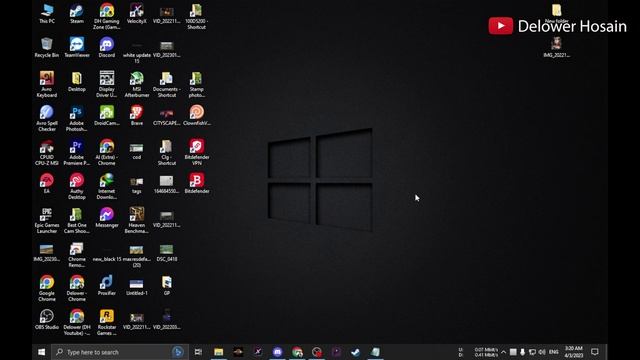Select the Documents - Shortcut folder
This screenshot has width=640, height=360.
point(167,84)
